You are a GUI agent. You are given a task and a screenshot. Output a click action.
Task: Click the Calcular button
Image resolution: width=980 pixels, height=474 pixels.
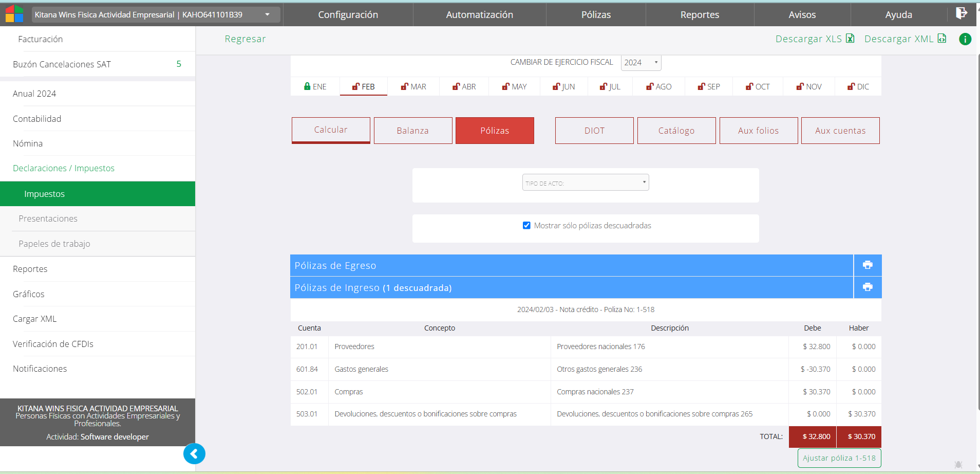pyautogui.click(x=331, y=130)
